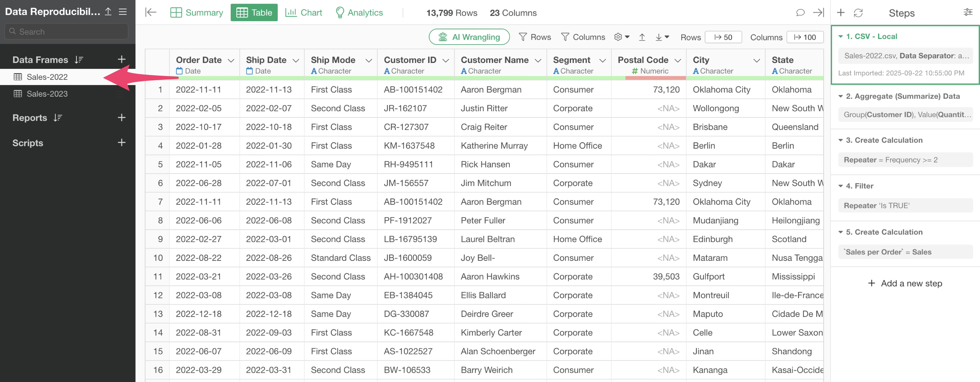Click the collapse left panel arrow icon
Image resolution: width=980 pixels, height=382 pixels.
(151, 12)
